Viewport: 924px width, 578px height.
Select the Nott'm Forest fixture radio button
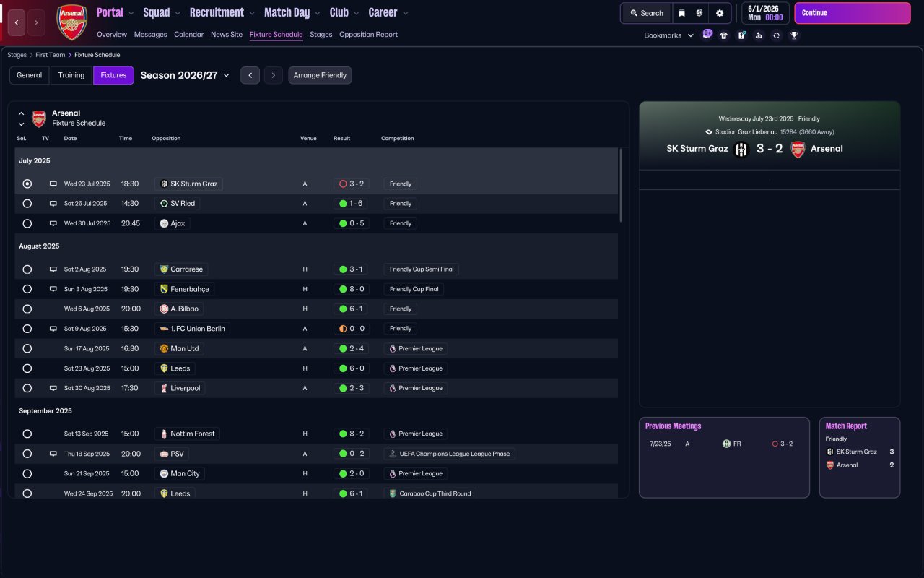pyautogui.click(x=27, y=433)
